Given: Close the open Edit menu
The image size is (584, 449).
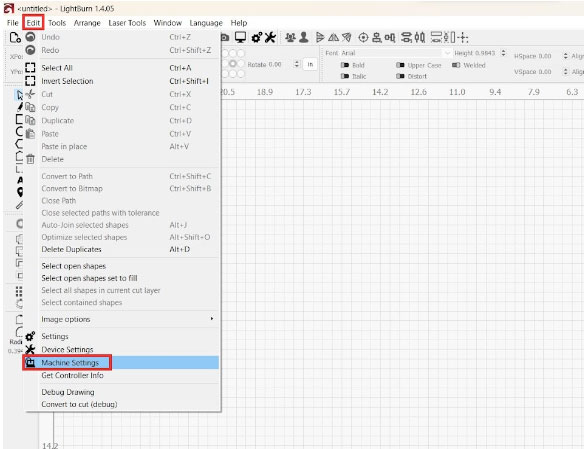Looking at the screenshot, I should coord(33,23).
